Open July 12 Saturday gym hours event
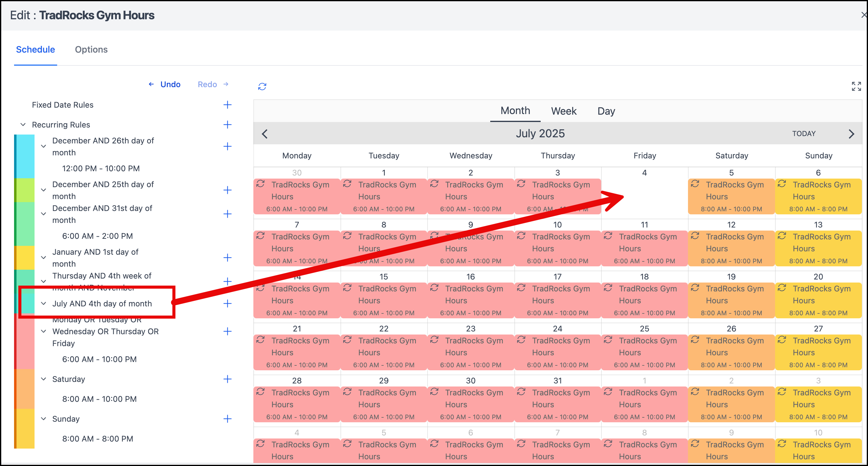The height and width of the screenshot is (466, 868). (x=731, y=249)
